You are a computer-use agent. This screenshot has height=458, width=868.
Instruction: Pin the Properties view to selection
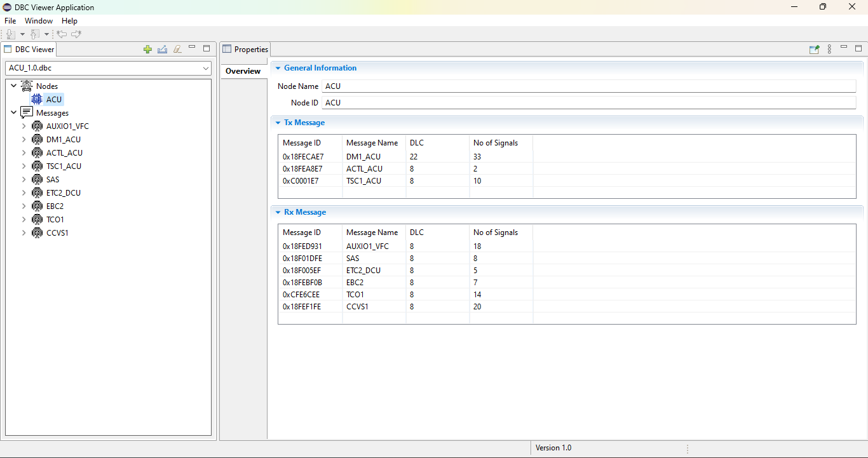(x=814, y=50)
